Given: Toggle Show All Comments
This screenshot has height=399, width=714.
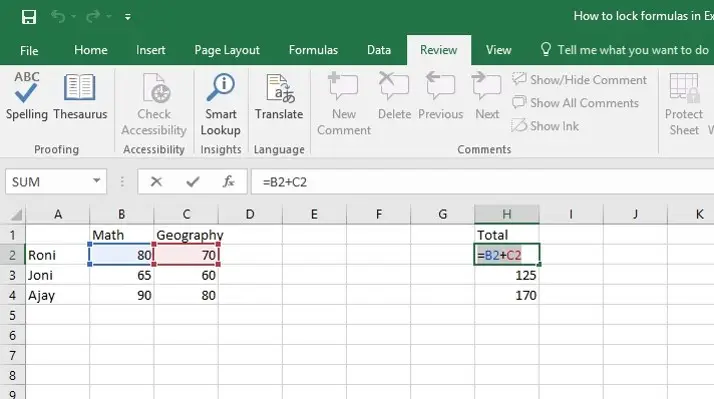Looking at the screenshot, I should [575, 103].
